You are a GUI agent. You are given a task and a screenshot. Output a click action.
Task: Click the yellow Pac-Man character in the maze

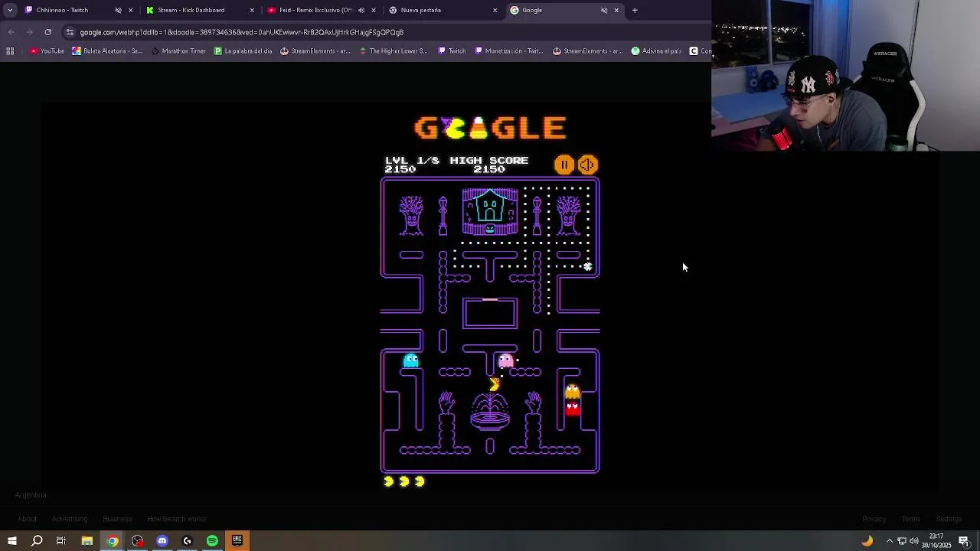click(495, 385)
